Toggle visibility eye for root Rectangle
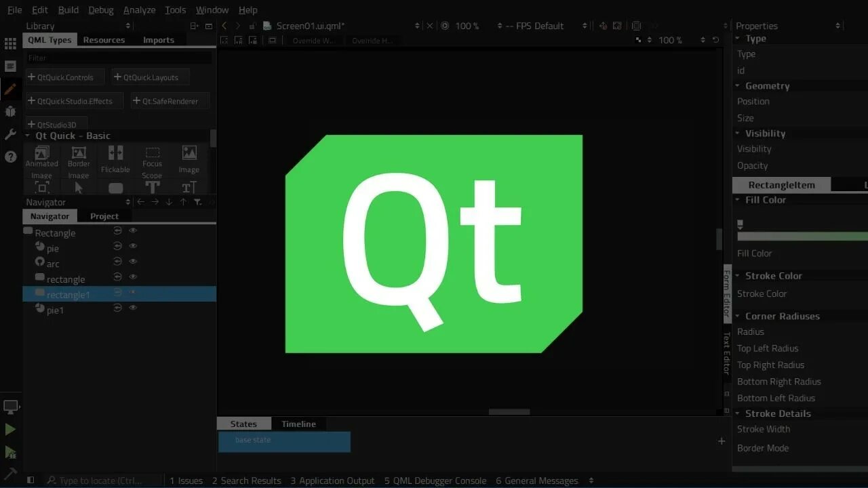The image size is (868, 488). coord(133,230)
